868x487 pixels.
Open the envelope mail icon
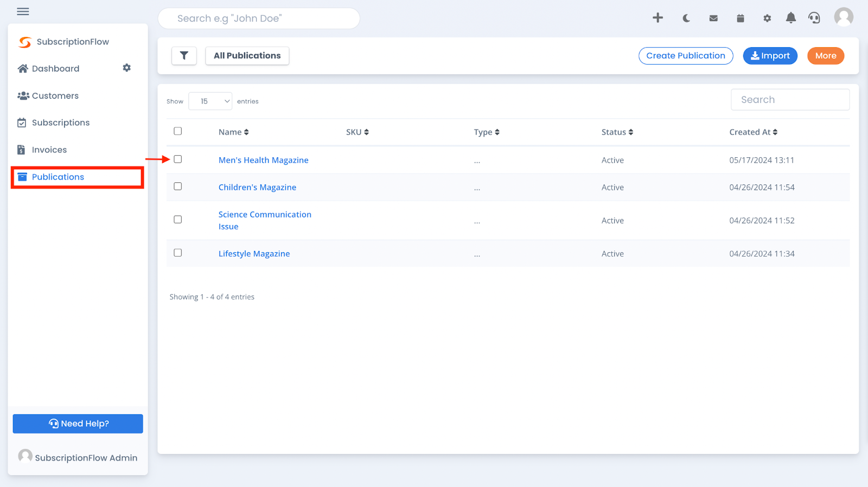[713, 18]
